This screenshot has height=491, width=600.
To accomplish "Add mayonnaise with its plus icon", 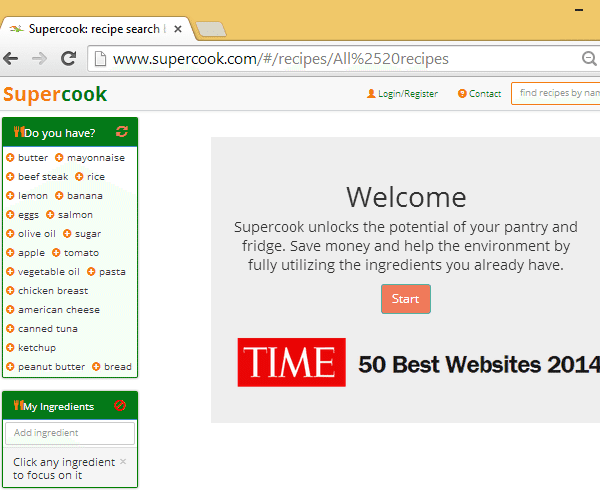I will [x=59, y=157].
